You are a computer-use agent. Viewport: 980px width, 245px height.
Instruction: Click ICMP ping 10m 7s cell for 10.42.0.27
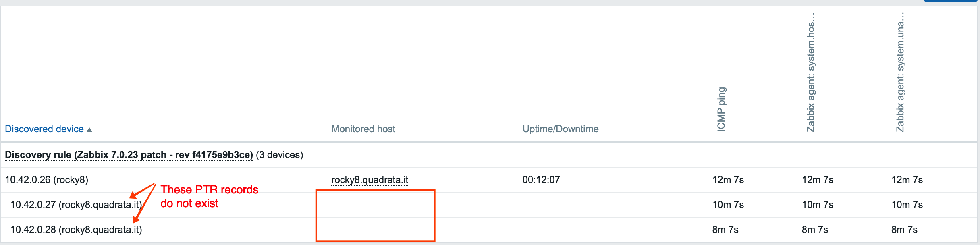tap(728, 205)
